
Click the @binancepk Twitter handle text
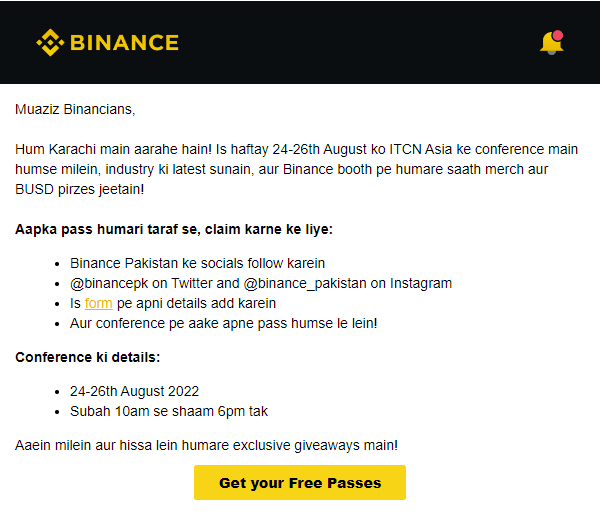coord(109,283)
